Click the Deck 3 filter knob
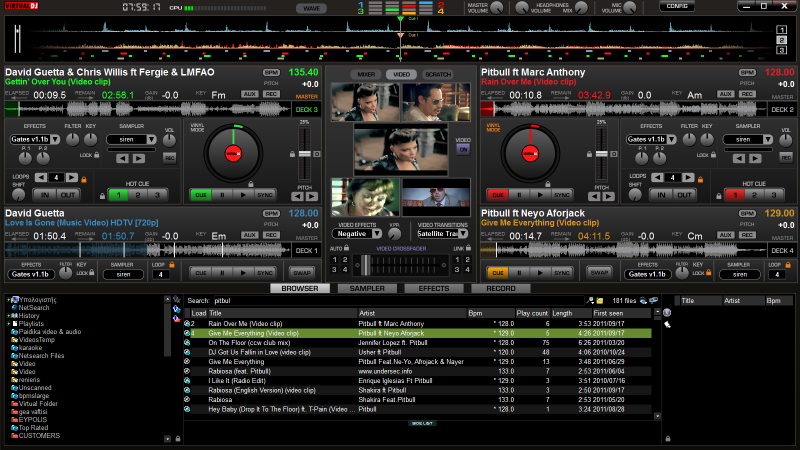This screenshot has width=800, height=450. (x=73, y=139)
